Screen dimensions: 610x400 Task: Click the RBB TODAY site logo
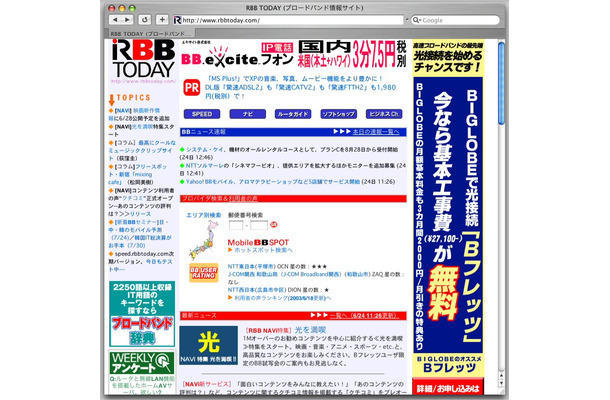(x=143, y=59)
